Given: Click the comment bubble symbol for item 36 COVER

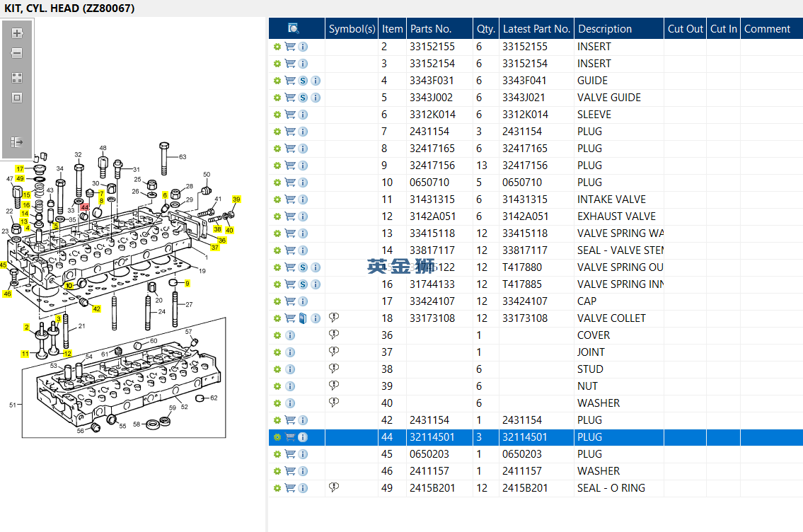Looking at the screenshot, I should pos(334,335).
